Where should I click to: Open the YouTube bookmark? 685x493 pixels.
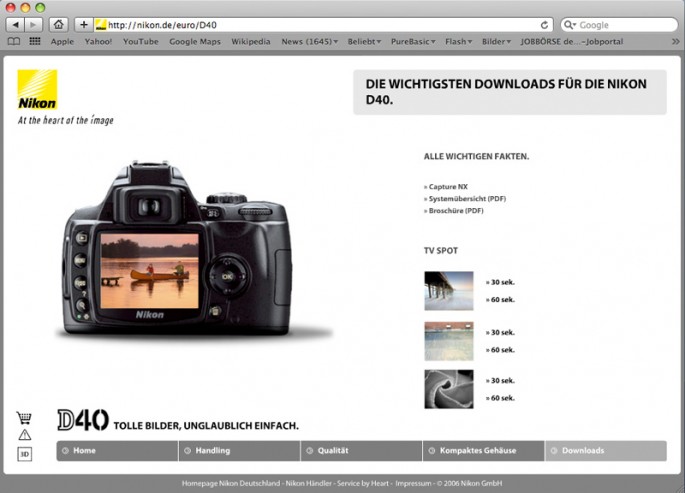coord(141,41)
